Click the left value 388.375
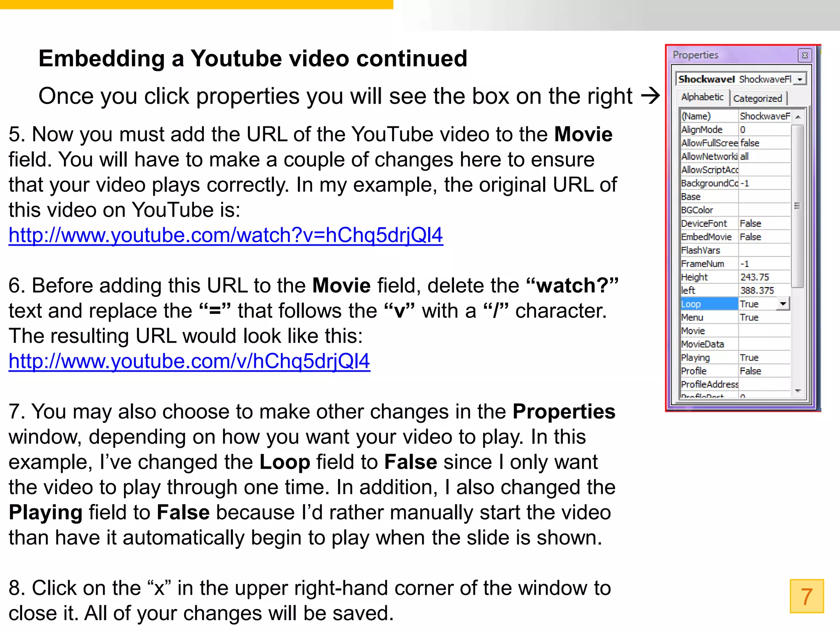The image size is (840, 630). (765, 290)
